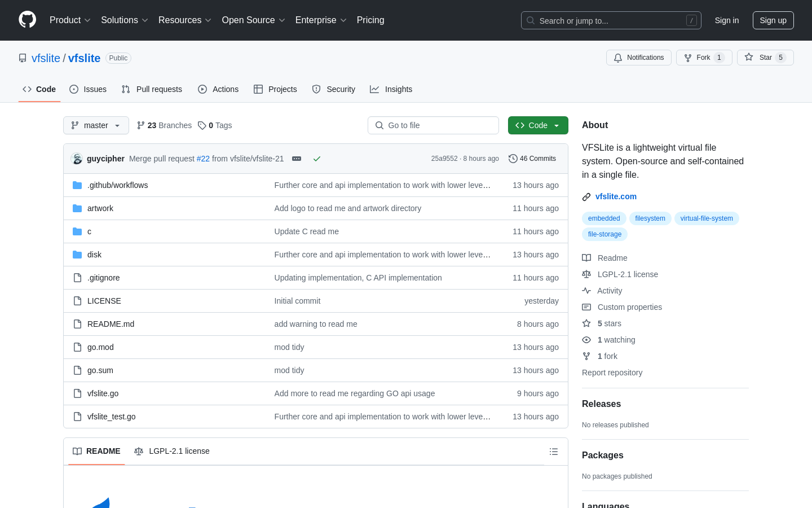812x508 pixels.
Task: Click Report repository link
Action: (612, 373)
